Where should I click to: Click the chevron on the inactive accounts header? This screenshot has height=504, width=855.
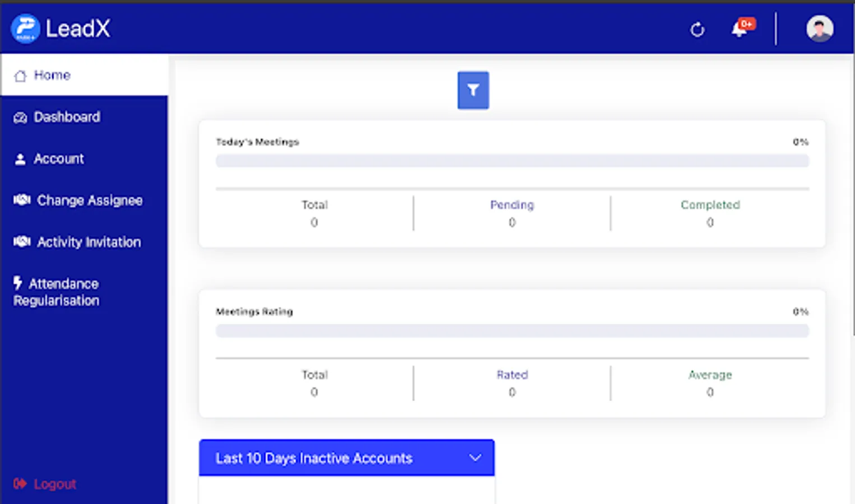coord(475,458)
